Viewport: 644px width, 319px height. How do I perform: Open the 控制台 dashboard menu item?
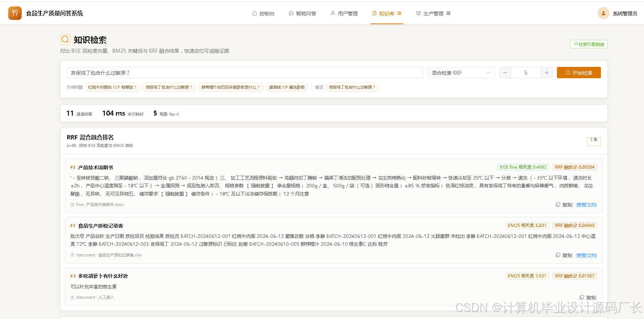[264, 14]
